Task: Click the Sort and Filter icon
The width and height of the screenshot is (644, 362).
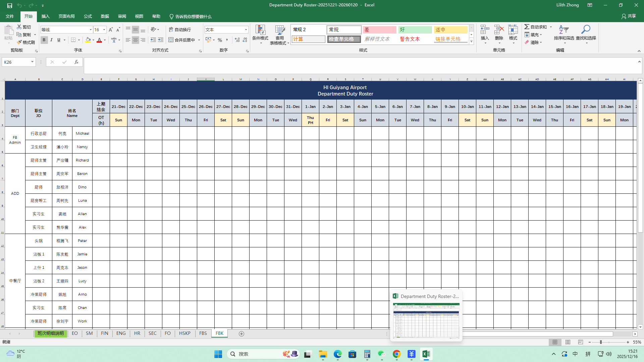Action: [563, 30]
